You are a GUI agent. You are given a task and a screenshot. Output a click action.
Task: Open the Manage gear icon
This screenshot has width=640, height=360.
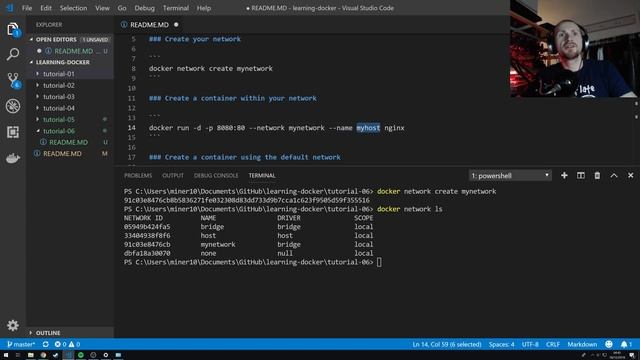13,325
